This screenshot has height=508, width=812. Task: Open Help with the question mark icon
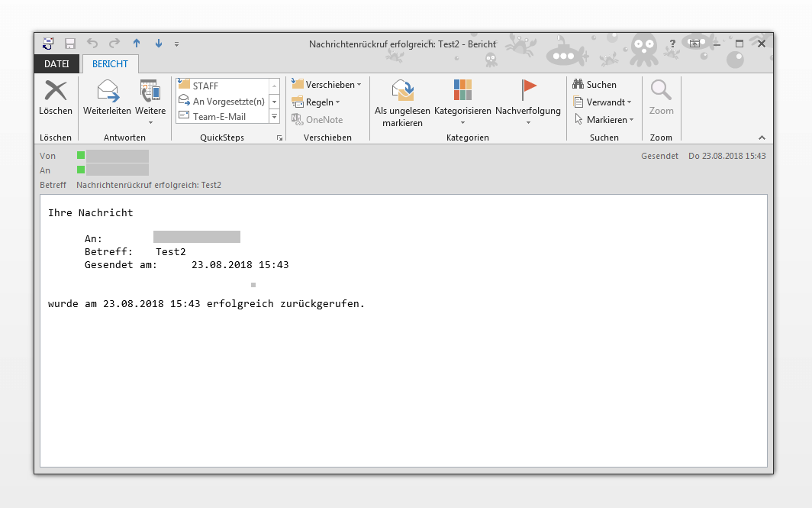click(x=672, y=44)
